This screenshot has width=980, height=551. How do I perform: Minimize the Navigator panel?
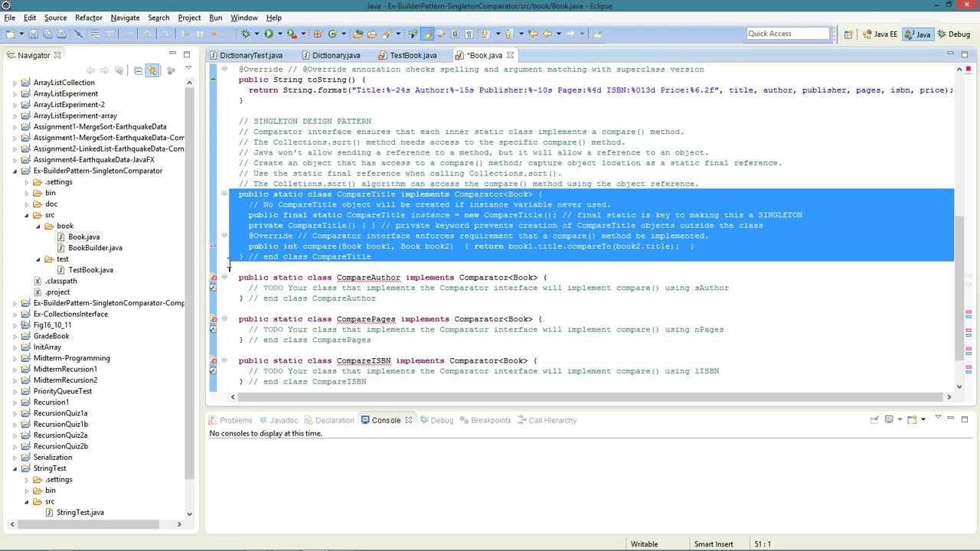click(x=174, y=54)
